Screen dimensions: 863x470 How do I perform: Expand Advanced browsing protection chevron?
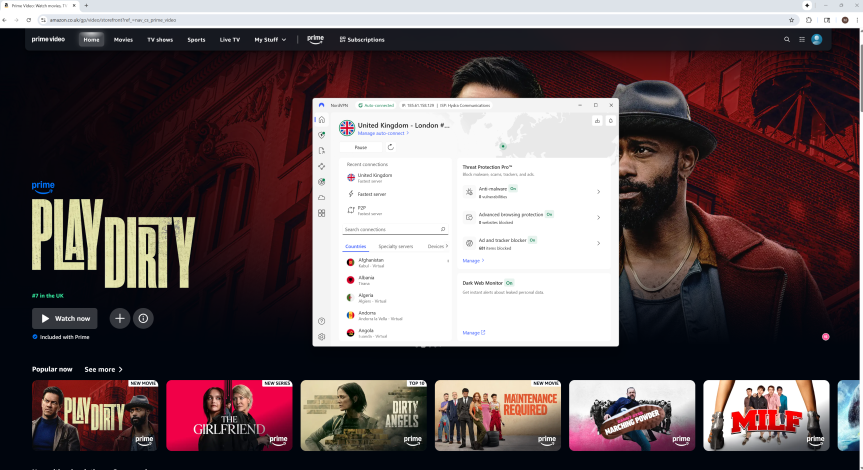598,217
